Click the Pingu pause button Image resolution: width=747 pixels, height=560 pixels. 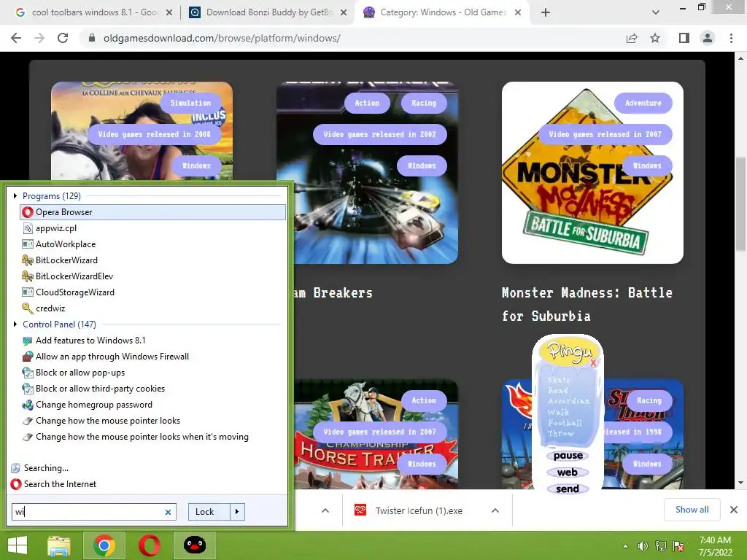coord(568,456)
